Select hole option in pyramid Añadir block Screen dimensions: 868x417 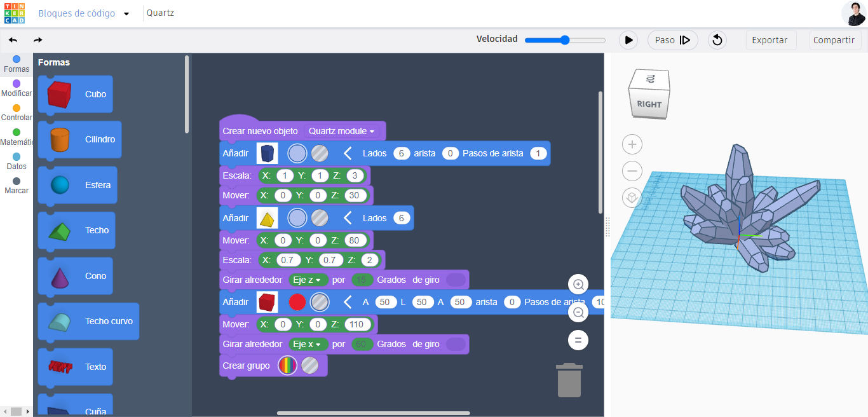click(x=320, y=218)
